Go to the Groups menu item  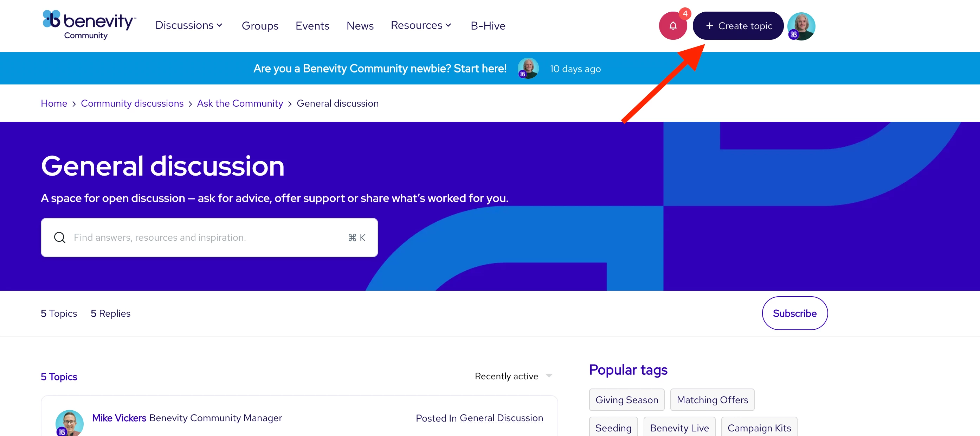[x=260, y=26]
